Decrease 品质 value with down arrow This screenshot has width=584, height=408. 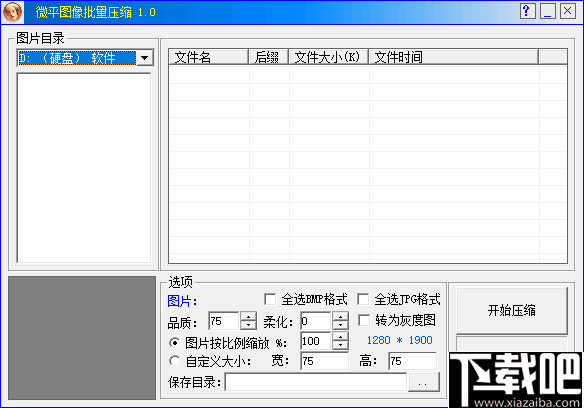[x=248, y=325]
